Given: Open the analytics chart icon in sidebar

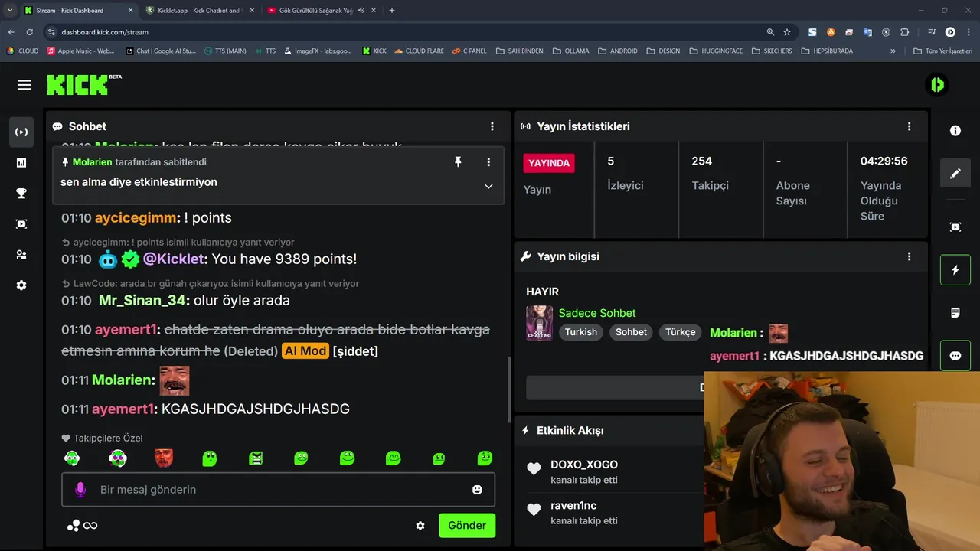Looking at the screenshot, I should (x=21, y=162).
